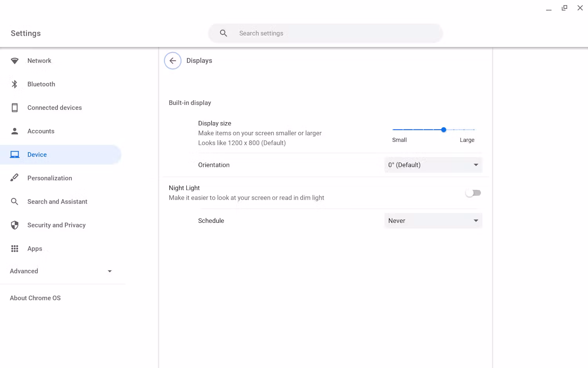This screenshot has height=368, width=588.
Task: Select Search and Assistant in the sidebar
Action: coord(57,202)
